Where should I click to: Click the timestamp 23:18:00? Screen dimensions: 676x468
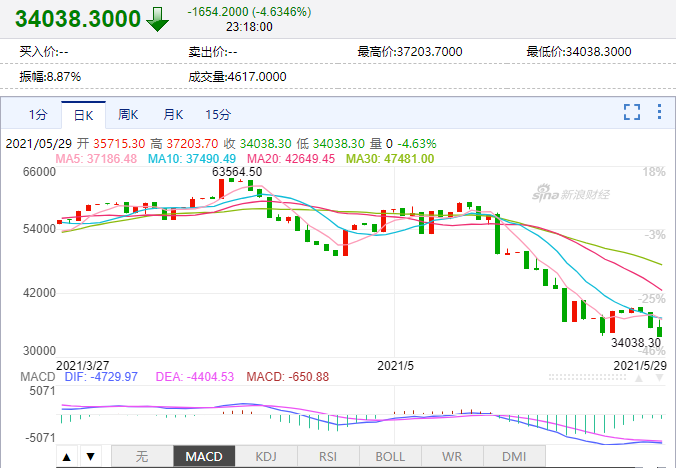point(249,27)
